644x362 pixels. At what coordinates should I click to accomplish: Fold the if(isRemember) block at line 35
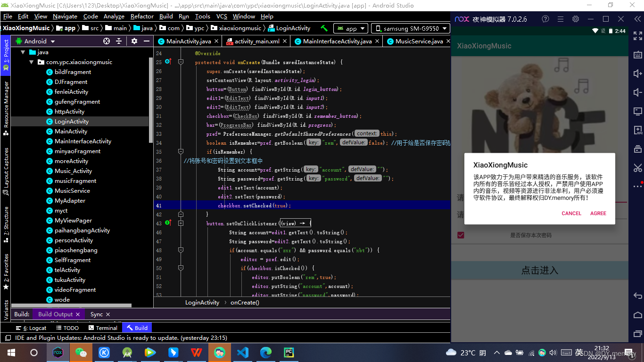181,151
